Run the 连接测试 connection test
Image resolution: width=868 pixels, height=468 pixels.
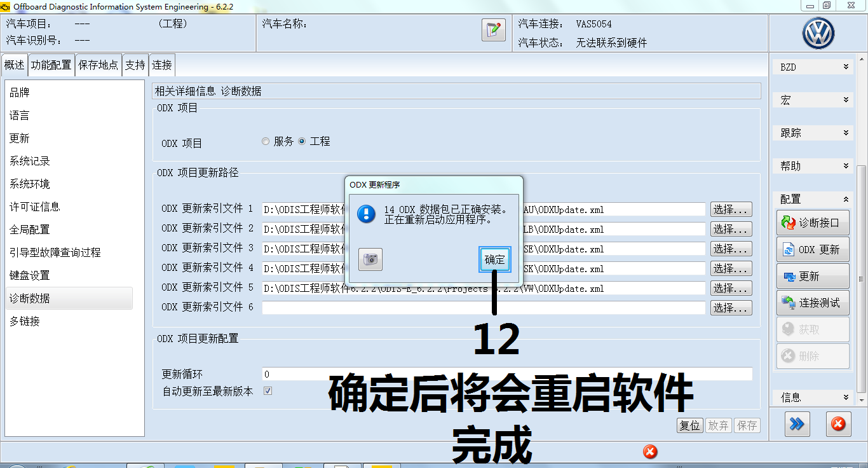(813, 303)
